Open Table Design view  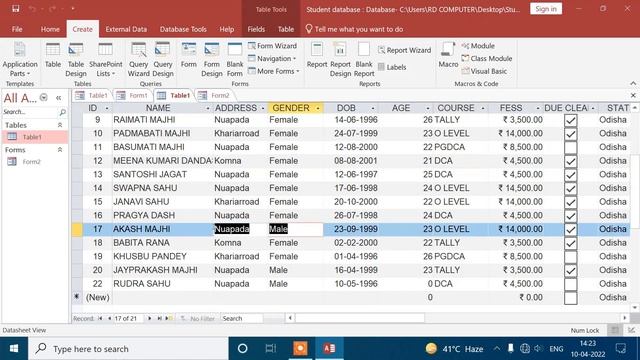point(76,60)
